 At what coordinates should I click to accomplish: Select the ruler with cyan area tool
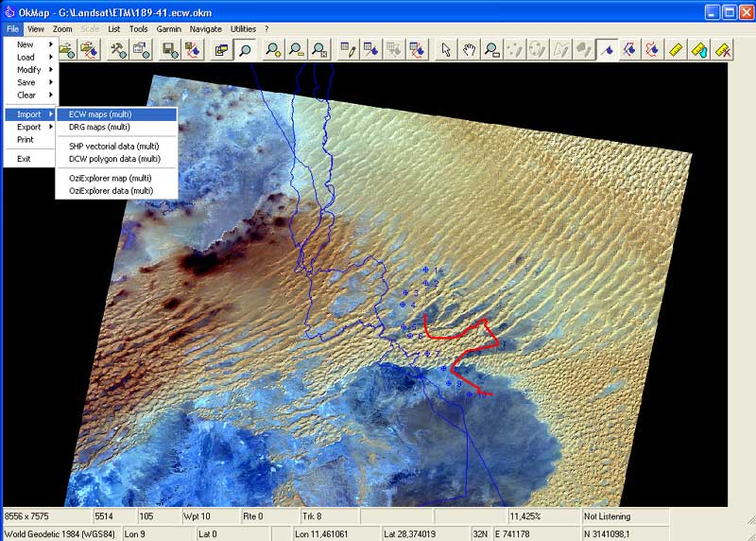tap(699, 50)
